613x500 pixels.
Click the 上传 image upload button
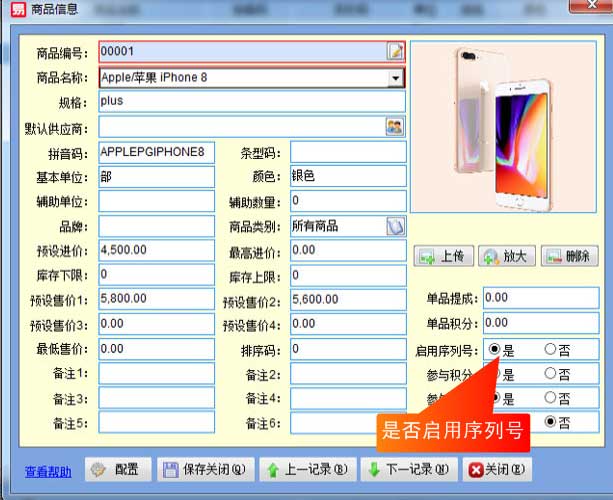(x=443, y=256)
